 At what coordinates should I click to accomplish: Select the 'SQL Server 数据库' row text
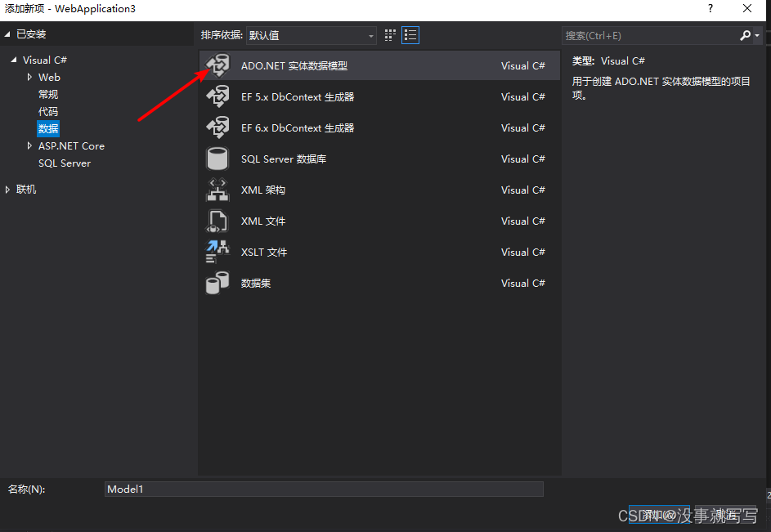pos(284,159)
